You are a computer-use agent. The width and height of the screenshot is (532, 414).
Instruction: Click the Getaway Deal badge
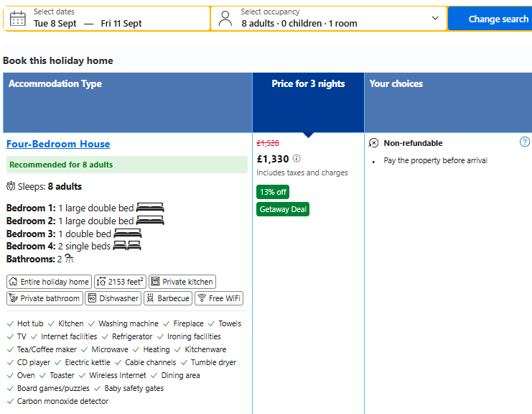(x=283, y=209)
